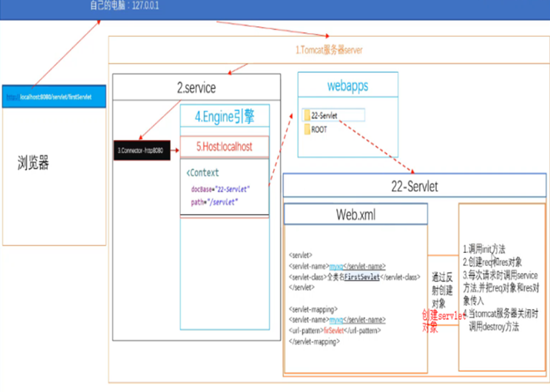This screenshot has width=550, height=392.
Task: Click servlet-name 'myxq' line under <servlet>
Action: [337, 266]
